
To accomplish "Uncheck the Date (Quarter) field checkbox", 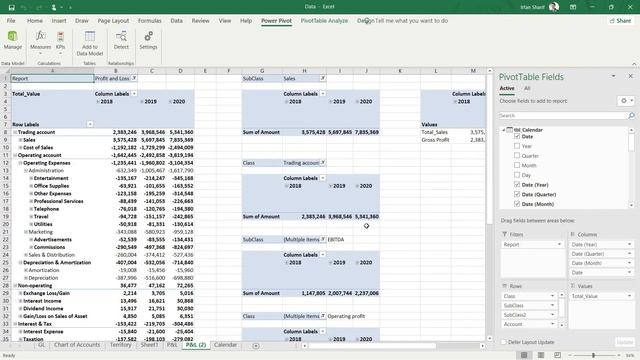I will click(517, 194).
